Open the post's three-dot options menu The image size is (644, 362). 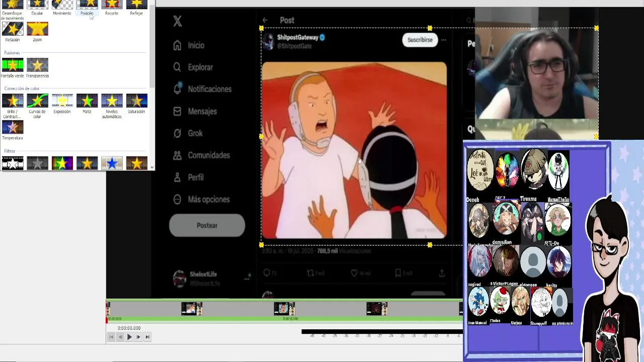[443, 40]
